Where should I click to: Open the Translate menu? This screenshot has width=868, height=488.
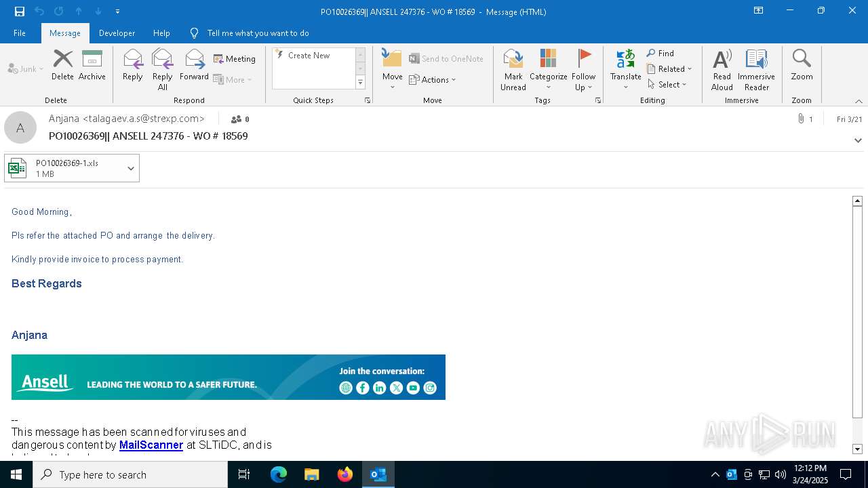click(x=625, y=70)
